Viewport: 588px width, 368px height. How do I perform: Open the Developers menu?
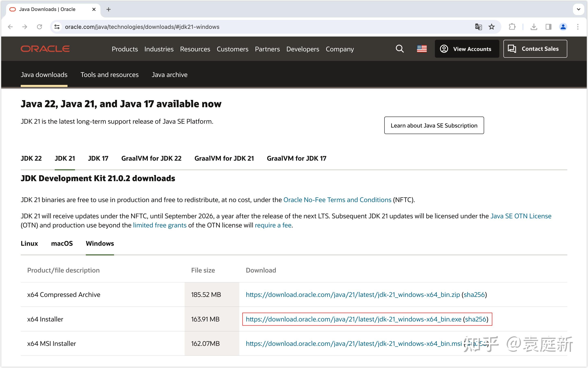tap(303, 49)
